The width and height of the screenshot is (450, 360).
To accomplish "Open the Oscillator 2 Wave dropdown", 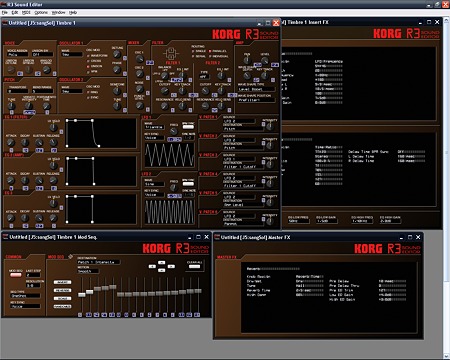I will (72, 91).
